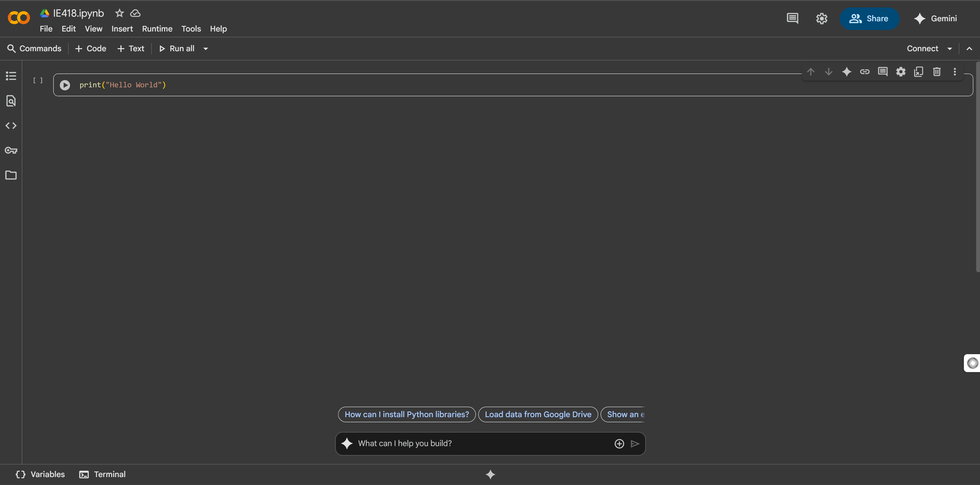The width and height of the screenshot is (980, 485).
Task: Open the Secrets key panel
Action: click(x=11, y=150)
